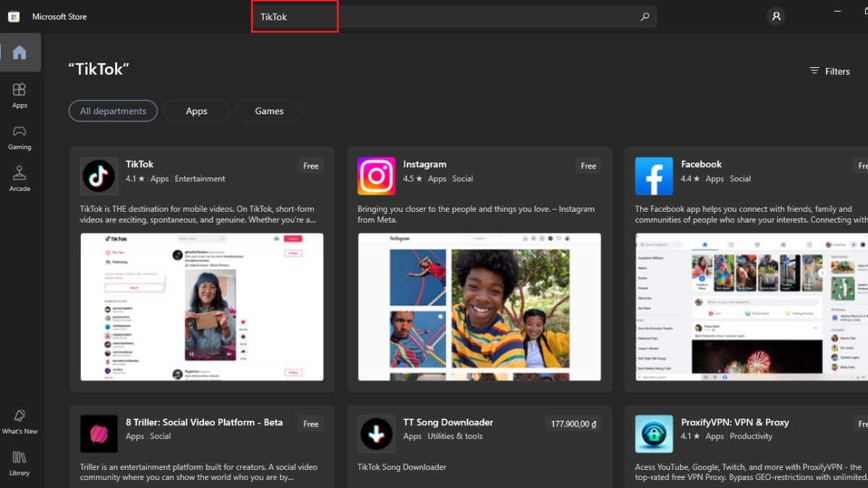
Task: Select the Apps department filter
Action: (x=197, y=111)
